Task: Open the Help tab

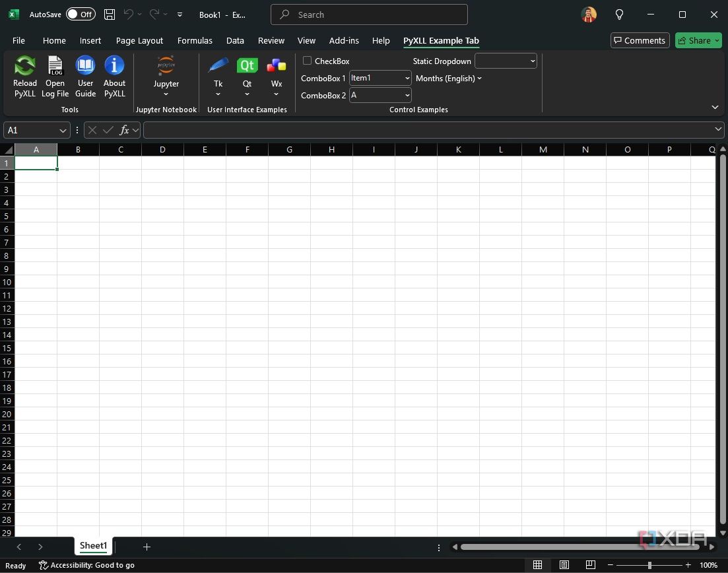Action: click(381, 41)
